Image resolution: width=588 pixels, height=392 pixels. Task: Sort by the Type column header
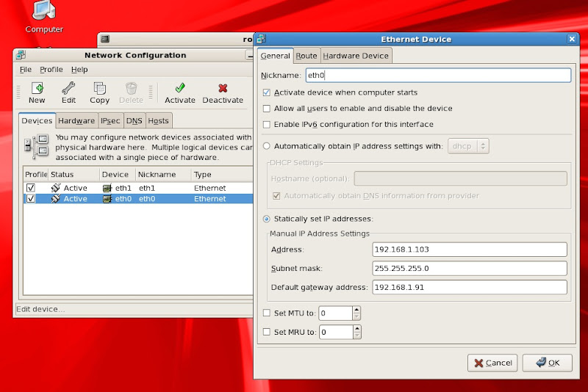[222, 175]
